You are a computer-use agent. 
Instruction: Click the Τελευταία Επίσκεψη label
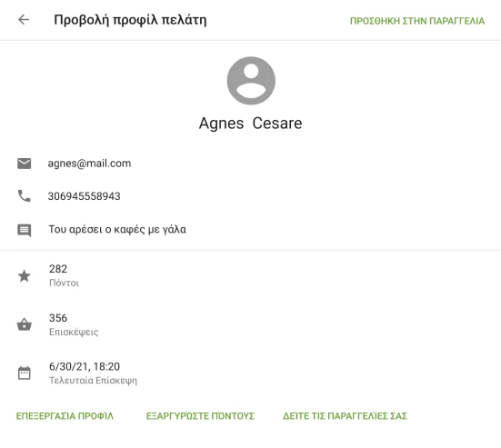(93, 381)
